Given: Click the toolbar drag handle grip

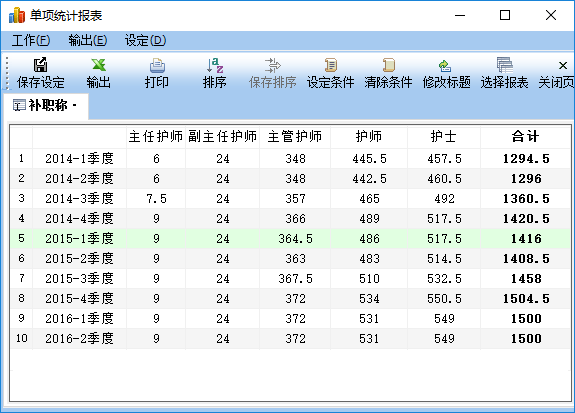Looking at the screenshot, I should pyautogui.click(x=6, y=73).
